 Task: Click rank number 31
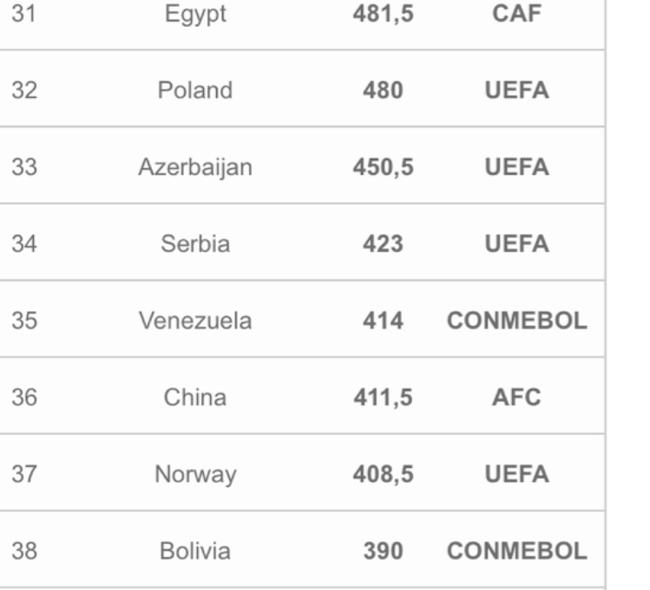(24, 13)
